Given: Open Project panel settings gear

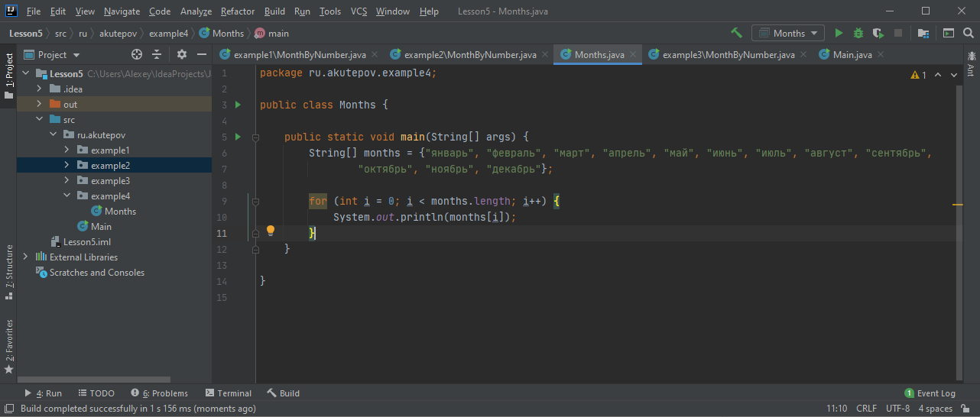Looking at the screenshot, I should [x=182, y=54].
